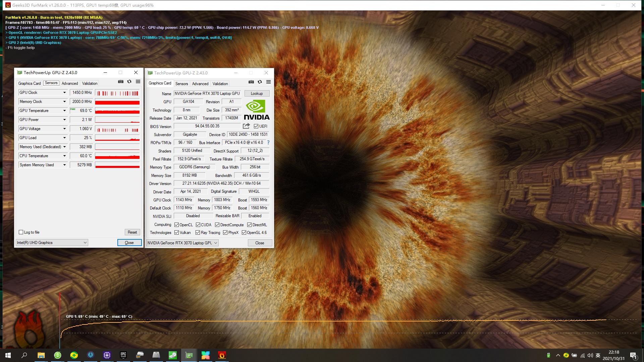The width and height of the screenshot is (644, 362).
Task: Open File Explorer from the taskbar
Action: point(41,355)
